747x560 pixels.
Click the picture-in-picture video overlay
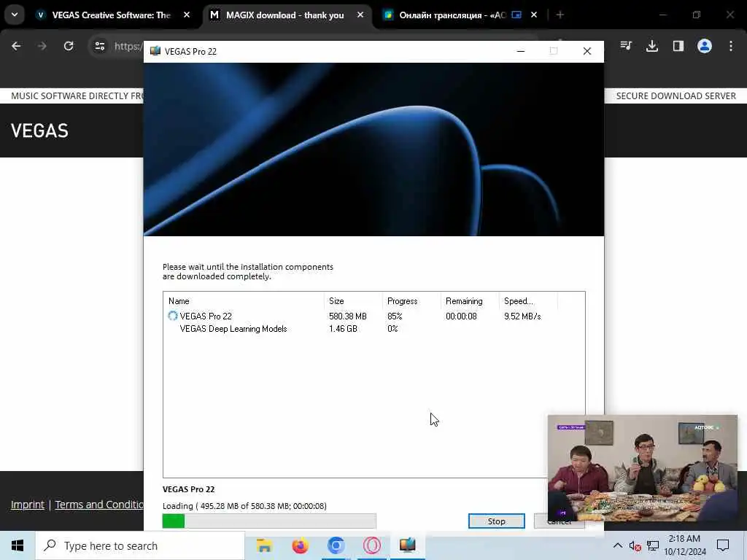pos(642,468)
